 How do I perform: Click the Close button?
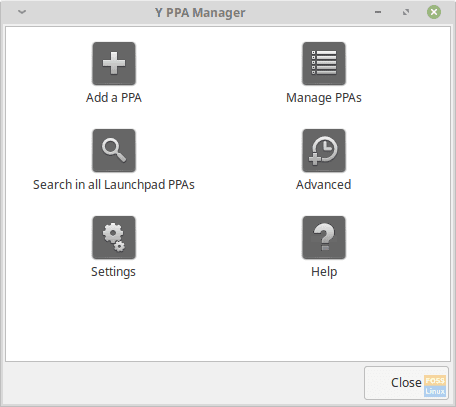click(x=406, y=383)
